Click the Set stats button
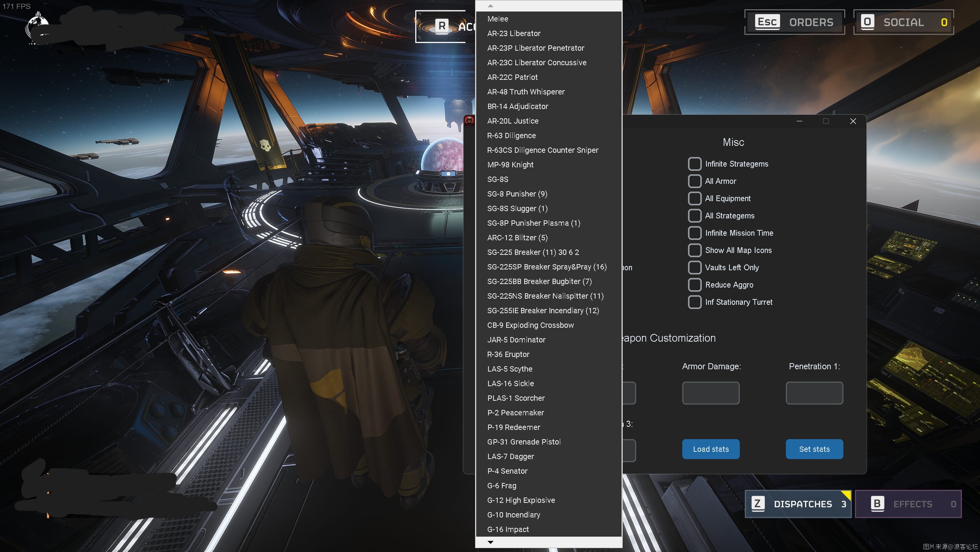Viewport: 980px width, 552px height. point(814,449)
